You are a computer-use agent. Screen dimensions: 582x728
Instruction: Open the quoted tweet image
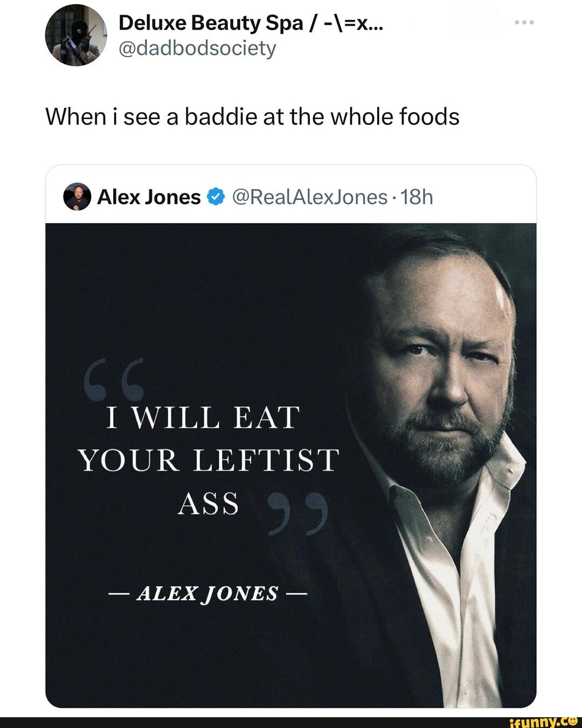point(291,465)
